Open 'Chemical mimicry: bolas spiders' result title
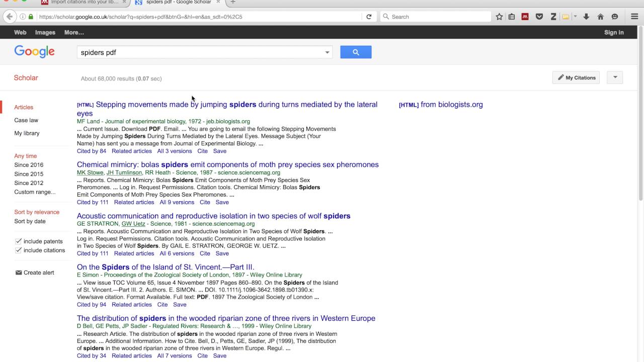Image resolution: width=644 pixels, height=362 pixels. [228, 164]
